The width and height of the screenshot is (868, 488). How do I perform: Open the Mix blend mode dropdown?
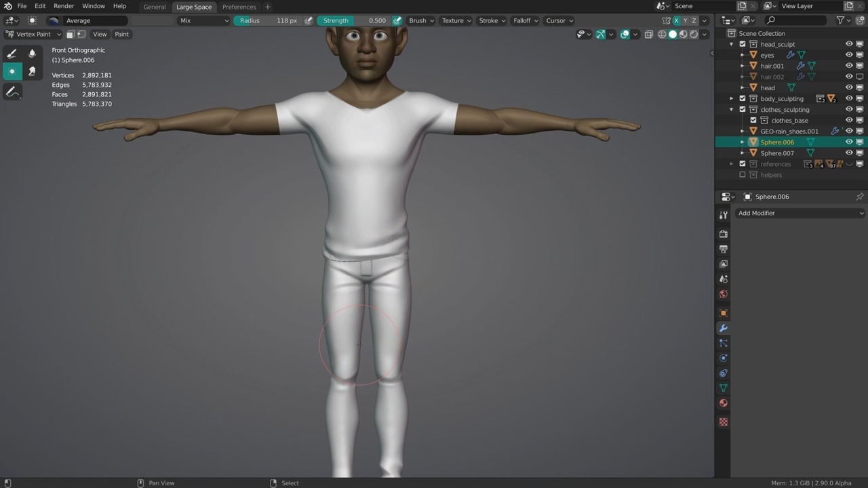click(x=203, y=20)
